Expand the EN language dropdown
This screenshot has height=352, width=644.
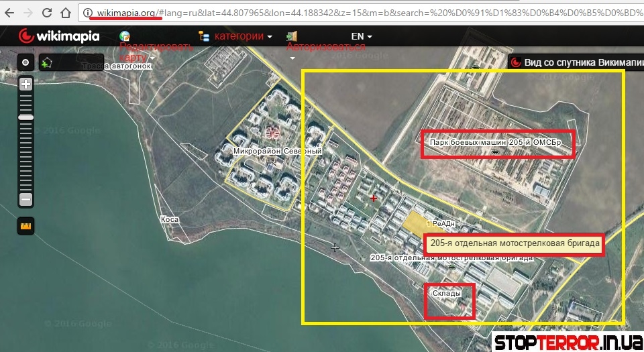click(361, 36)
